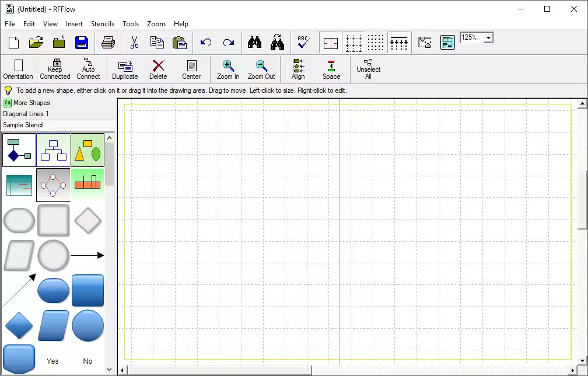Image resolution: width=588 pixels, height=376 pixels.
Task: Select the Align shapes tool
Action: [298, 69]
